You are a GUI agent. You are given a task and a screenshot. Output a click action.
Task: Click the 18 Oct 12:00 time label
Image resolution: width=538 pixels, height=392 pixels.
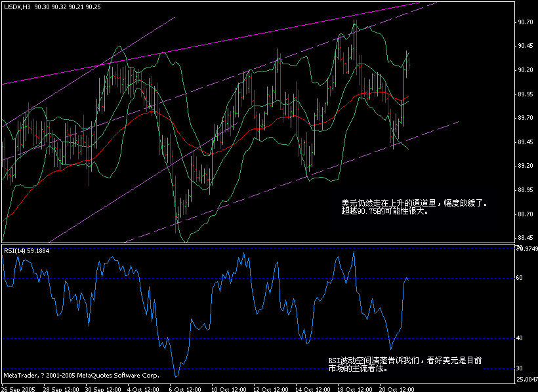pyautogui.click(x=355, y=389)
